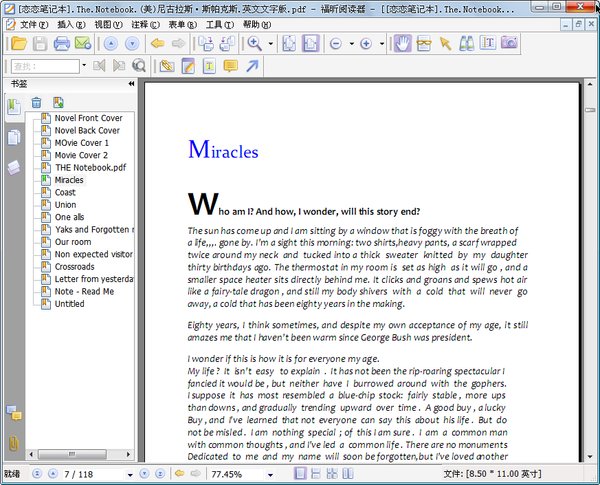This screenshot has height=485, width=600.
Task: Open the 注释 menu
Action: pos(145,25)
